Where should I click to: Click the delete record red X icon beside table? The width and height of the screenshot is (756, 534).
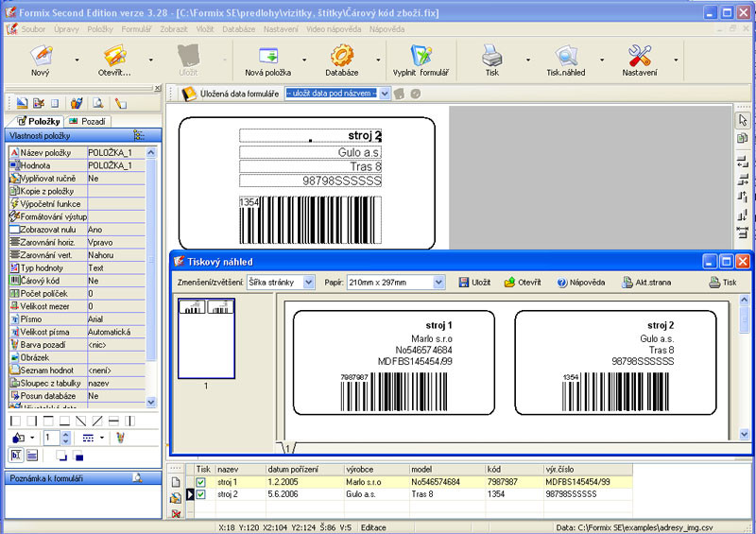pos(176,514)
